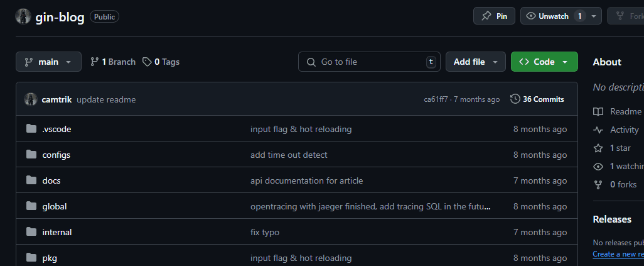Viewport: 644px width, 266px height.
Task: Open the add time out detect commit
Action: point(289,155)
